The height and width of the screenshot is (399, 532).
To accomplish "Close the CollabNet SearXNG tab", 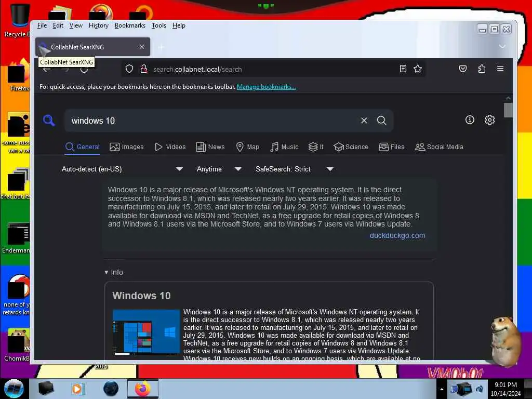I will [142, 47].
